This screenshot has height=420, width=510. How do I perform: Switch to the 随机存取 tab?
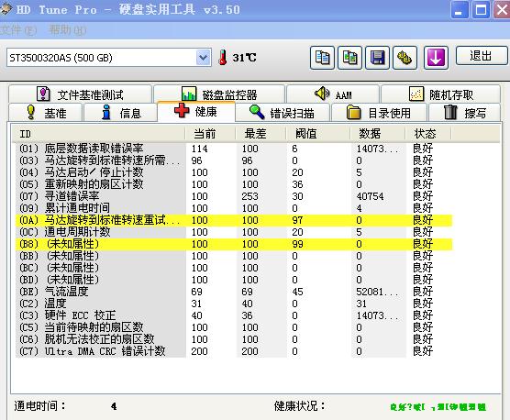tap(440, 94)
